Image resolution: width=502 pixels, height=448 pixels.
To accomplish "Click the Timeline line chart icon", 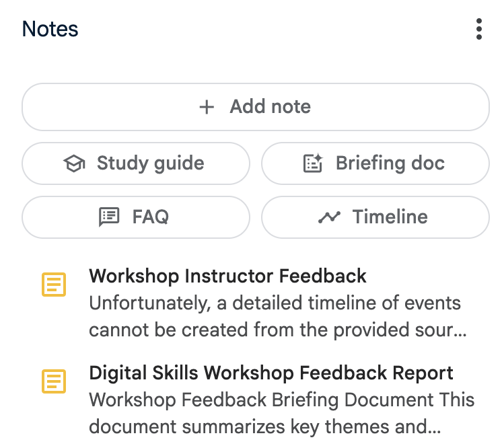I will point(329,217).
